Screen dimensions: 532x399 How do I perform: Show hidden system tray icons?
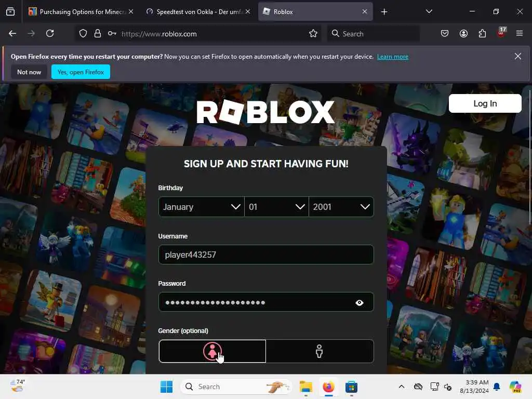pos(402,387)
